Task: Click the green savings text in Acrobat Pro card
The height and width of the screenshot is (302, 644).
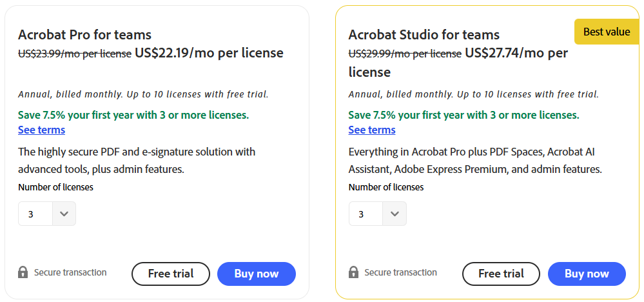Action: [x=133, y=115]
